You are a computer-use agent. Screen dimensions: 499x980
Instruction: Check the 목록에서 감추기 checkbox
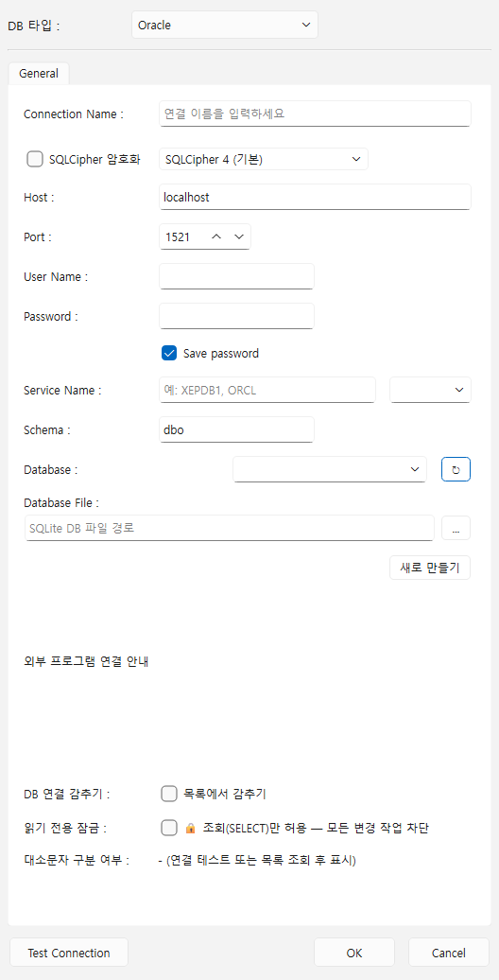169,794
